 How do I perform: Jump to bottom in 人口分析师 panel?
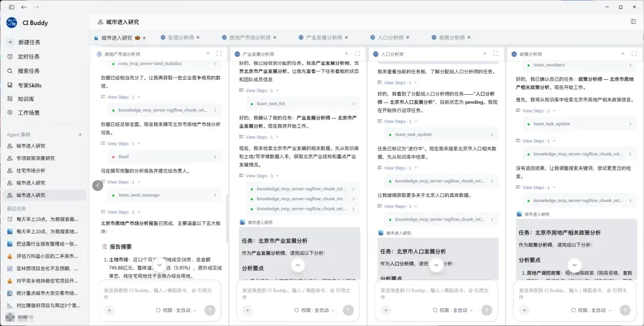coord(436,265)
